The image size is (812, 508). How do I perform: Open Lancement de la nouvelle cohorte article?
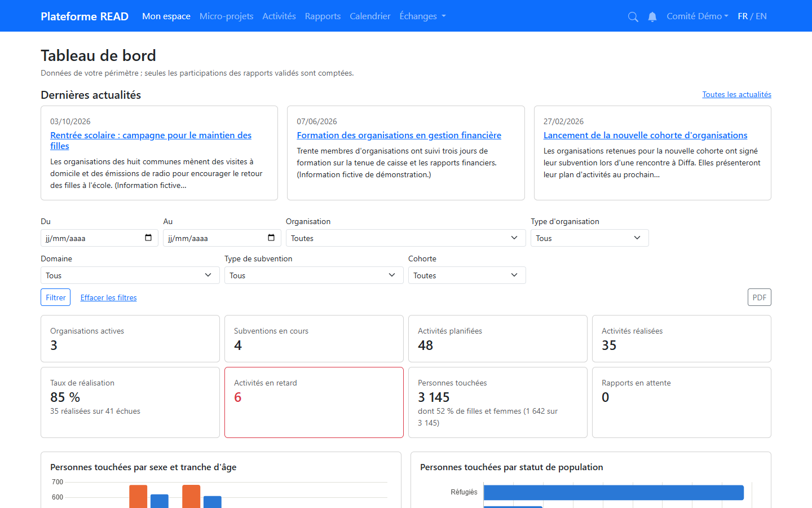[646, 135]
